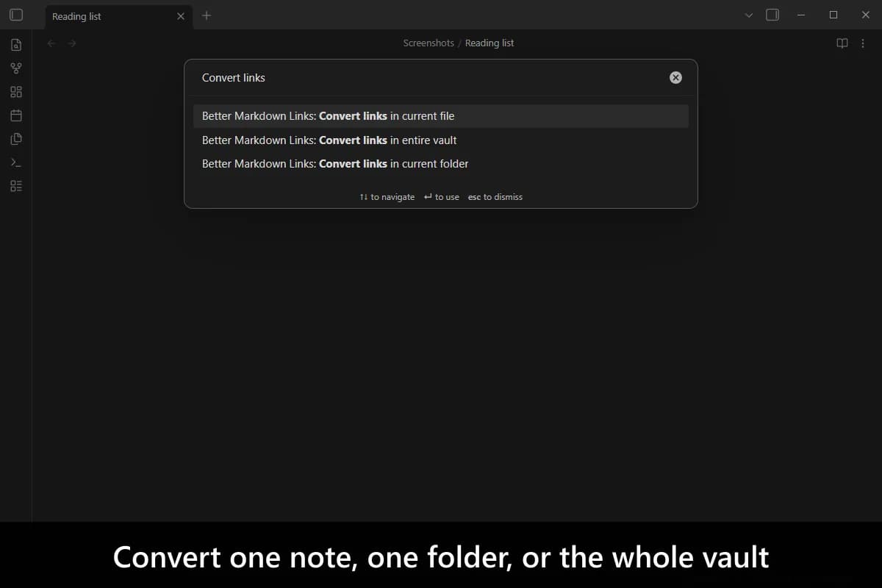882x588 pixels.
Task: Navigate back with left arrow
Action: pos(51,43)
